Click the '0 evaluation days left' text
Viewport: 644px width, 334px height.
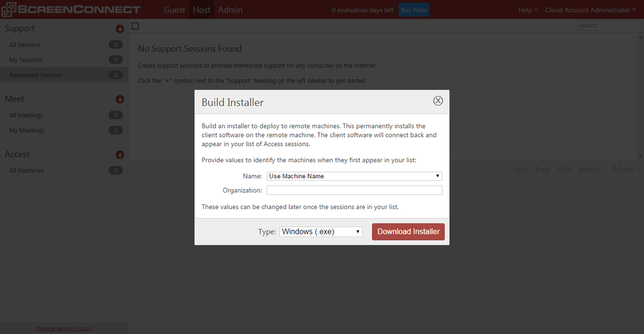[363, 10]
